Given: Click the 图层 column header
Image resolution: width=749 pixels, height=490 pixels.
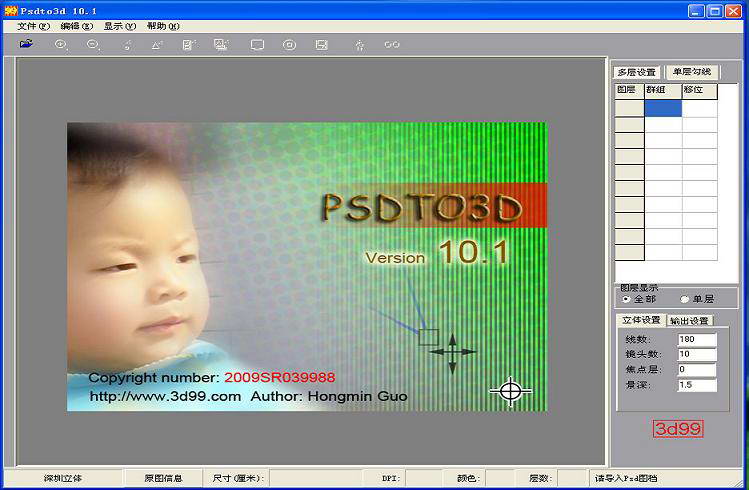Looking at the screenshot, I should (x=629, y=91).
